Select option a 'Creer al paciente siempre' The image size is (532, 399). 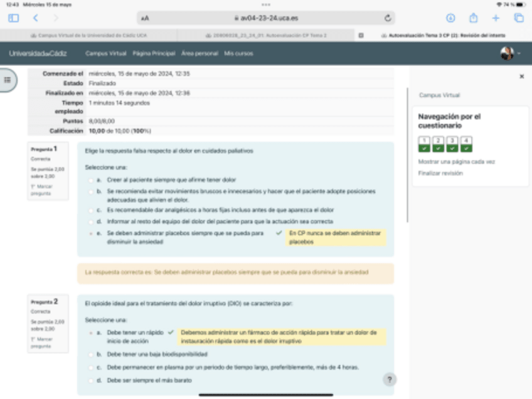(90, 180)
